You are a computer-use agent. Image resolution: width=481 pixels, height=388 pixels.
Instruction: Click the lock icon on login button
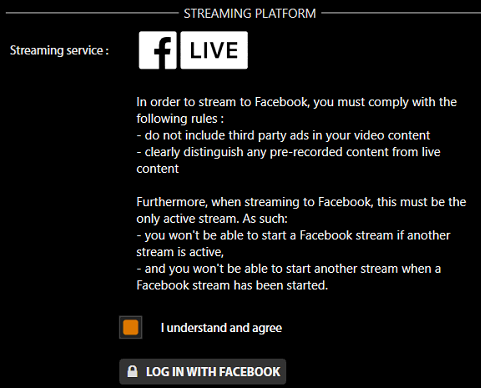pos(132,371)
